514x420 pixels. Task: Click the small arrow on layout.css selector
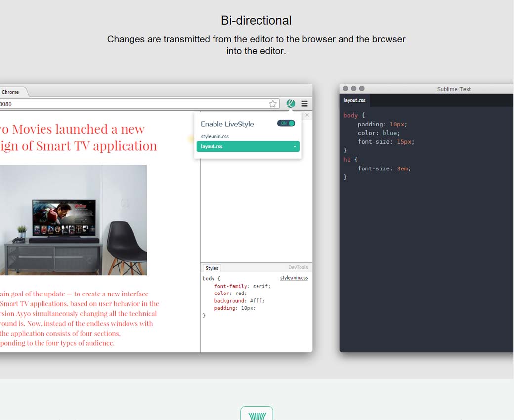(295, 147)
